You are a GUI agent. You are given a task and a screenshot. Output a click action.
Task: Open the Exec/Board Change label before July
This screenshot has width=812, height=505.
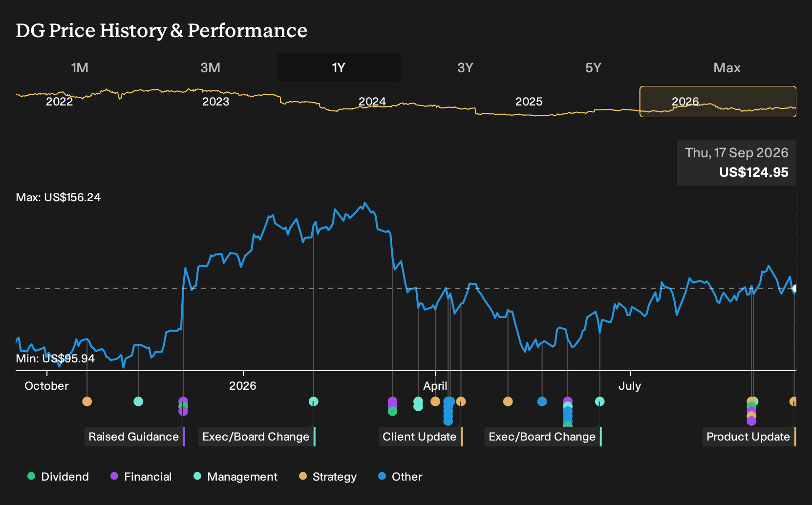pyautogui.click(x=542, y=437)
